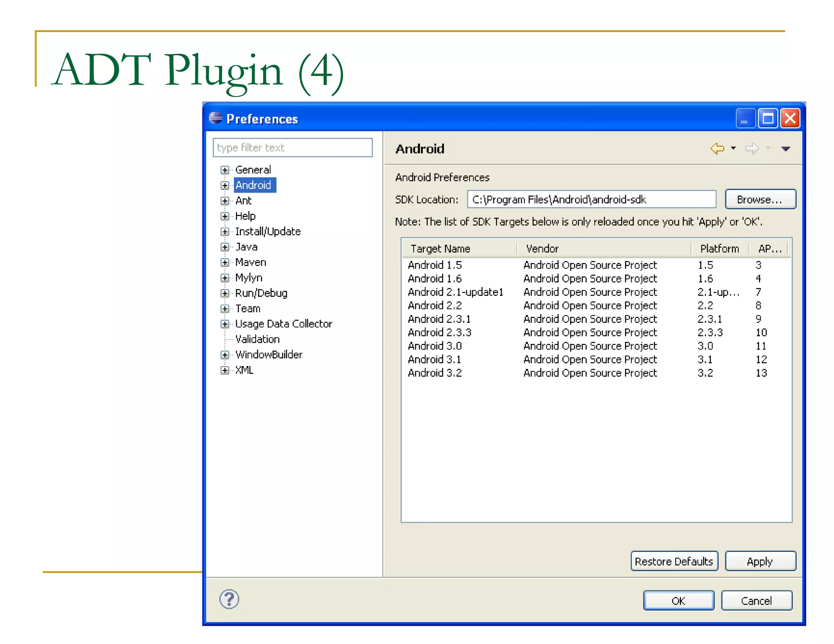Expand the Java tree node
This screenshot has height=644, width=834.
coord(225,247)
